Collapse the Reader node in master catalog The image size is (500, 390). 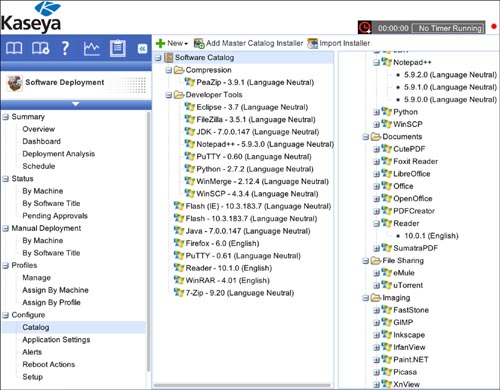tap(377, 224)
